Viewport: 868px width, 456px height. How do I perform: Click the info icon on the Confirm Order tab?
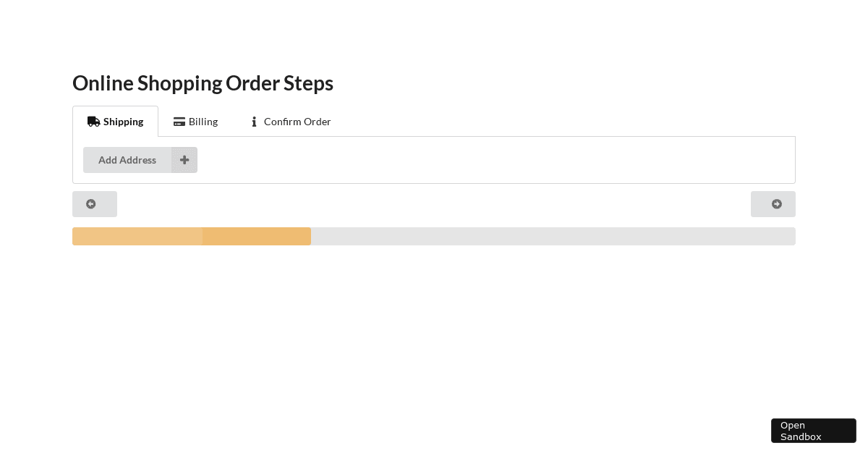pyautogui.click(x=255, y=122)
